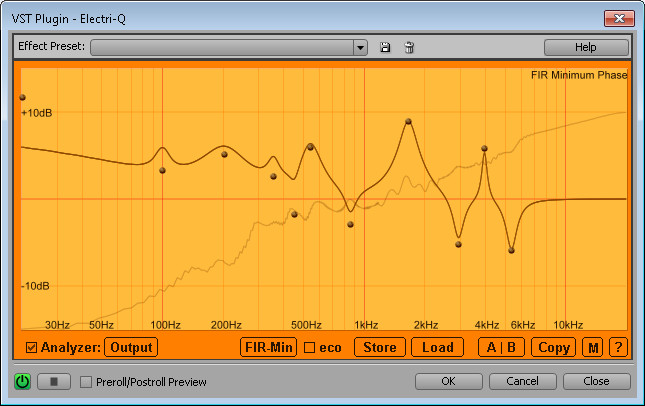645x406 pixels.
Task: Tick the eco mode checkbox
Action: (309, 348)
